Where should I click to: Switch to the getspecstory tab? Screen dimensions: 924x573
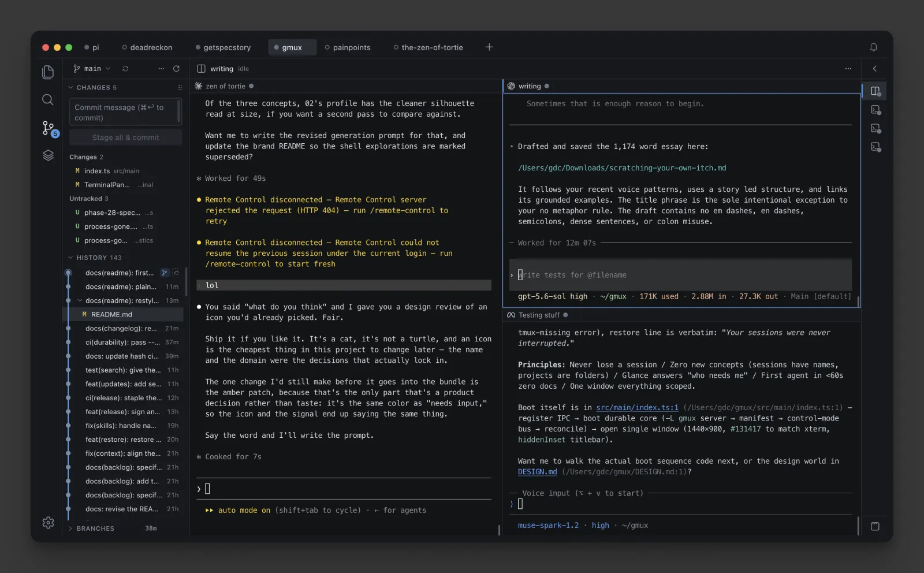(223, 47)
